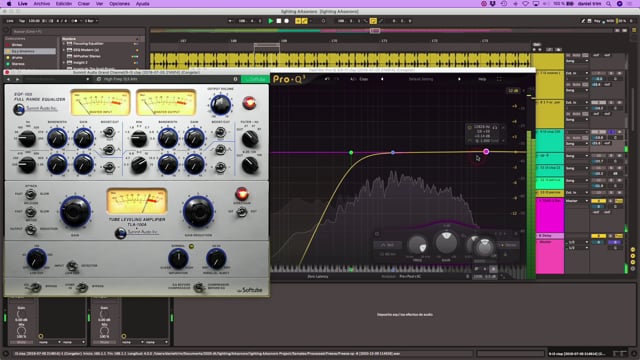Screen dimensions: 640x360
Task: Flip the Release Fast/Slow switch
Action: tap(31, 212)
